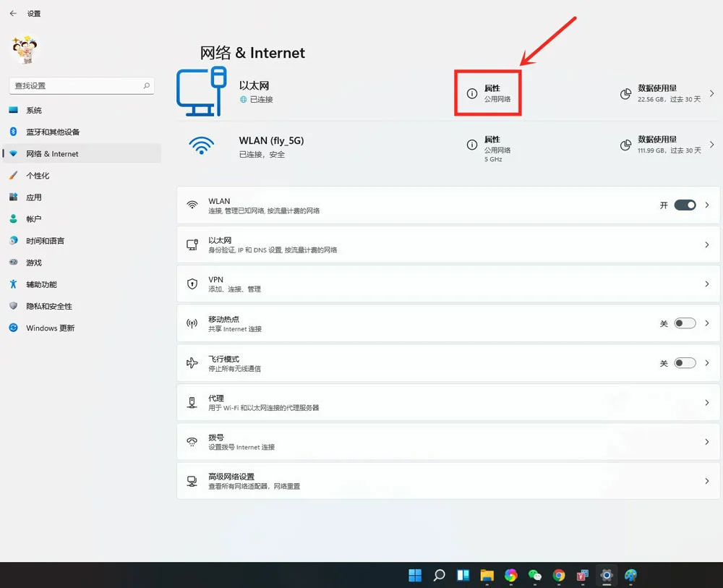Open 以太网 身份验证 IP 和 DNS 设置 row
This screenshot has height=588, width=723.
pos(448,244)
